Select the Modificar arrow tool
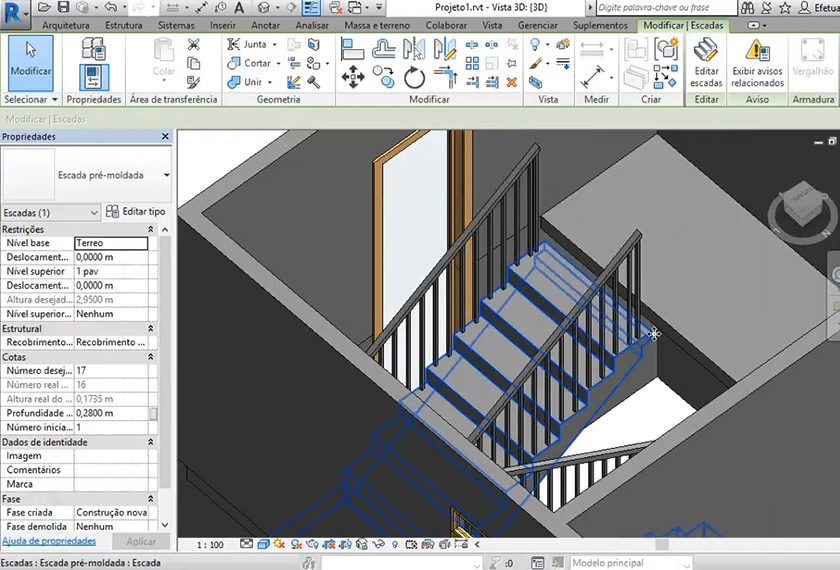Image resolution: width=840 pixels, height=570 pixels. click(30, 60)
